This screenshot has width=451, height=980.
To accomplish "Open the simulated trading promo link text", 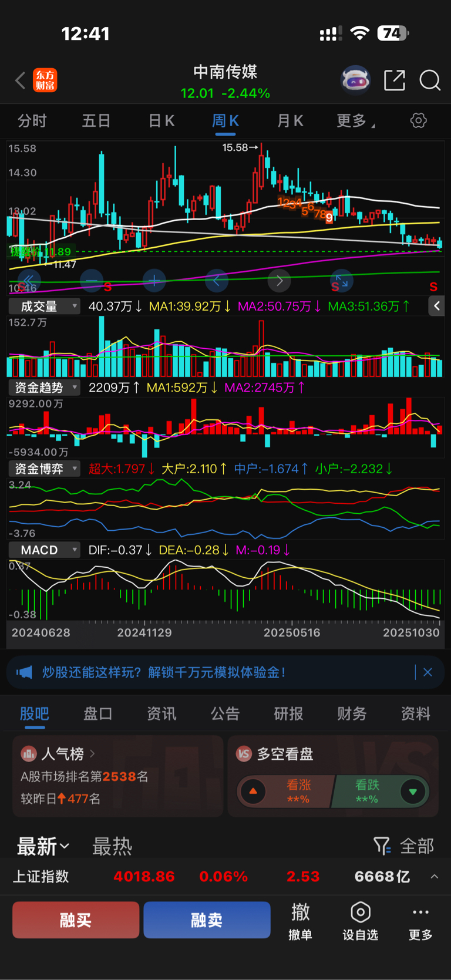I will coord(164,672).
